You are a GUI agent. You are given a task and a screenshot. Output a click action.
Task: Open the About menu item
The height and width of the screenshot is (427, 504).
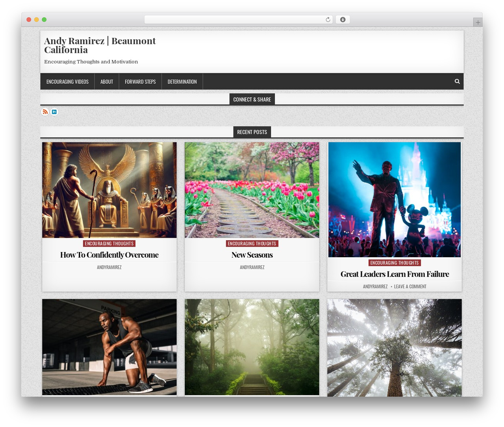pyautogui.click(x=107, y=82)
